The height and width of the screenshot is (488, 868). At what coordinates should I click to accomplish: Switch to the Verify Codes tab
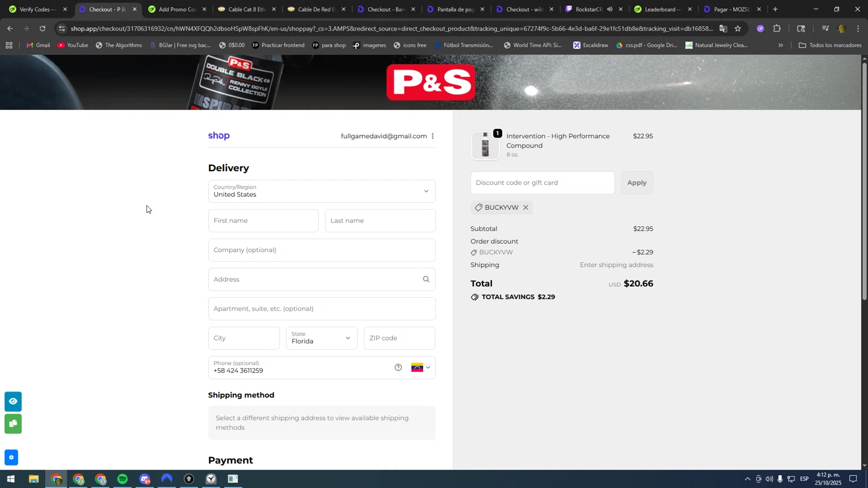point(38,9)
